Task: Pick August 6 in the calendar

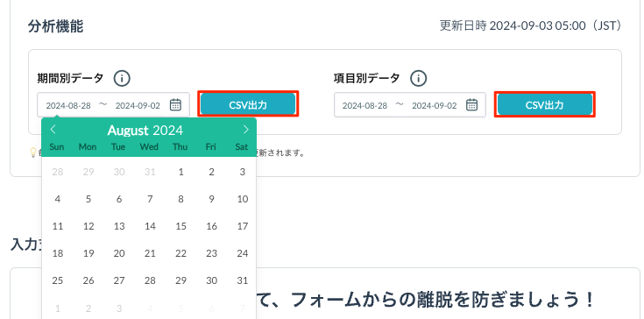Action: point(119,199)
